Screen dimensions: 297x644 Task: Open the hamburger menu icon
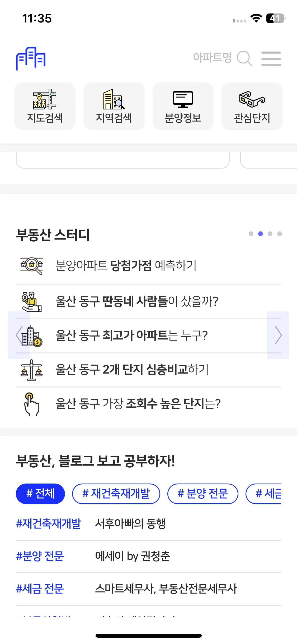tap(271, 58)
